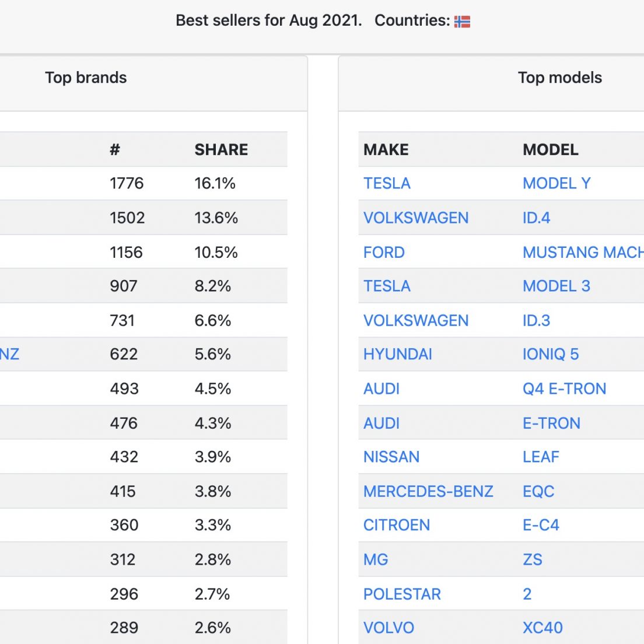Screen dimensions: 644x644
Task: Select the 907 sales count cell
Action: 123,286
